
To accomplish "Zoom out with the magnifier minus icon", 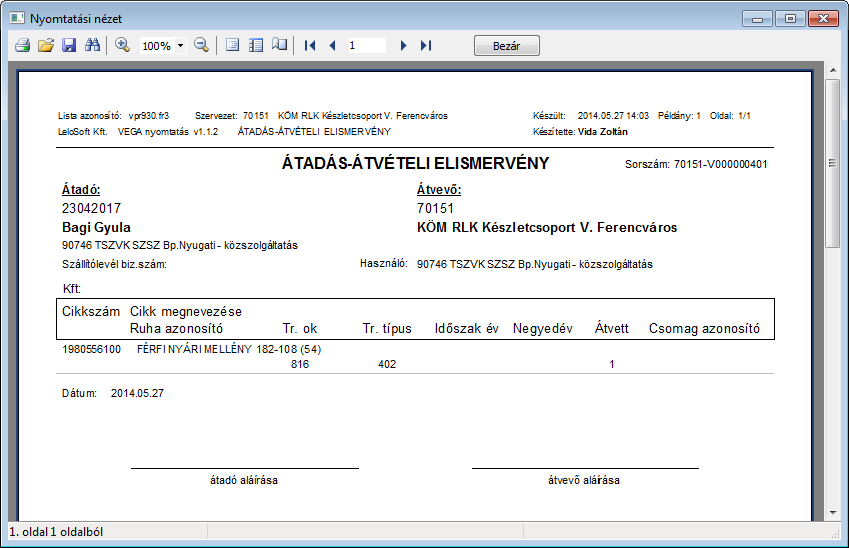I will [201, 45].
